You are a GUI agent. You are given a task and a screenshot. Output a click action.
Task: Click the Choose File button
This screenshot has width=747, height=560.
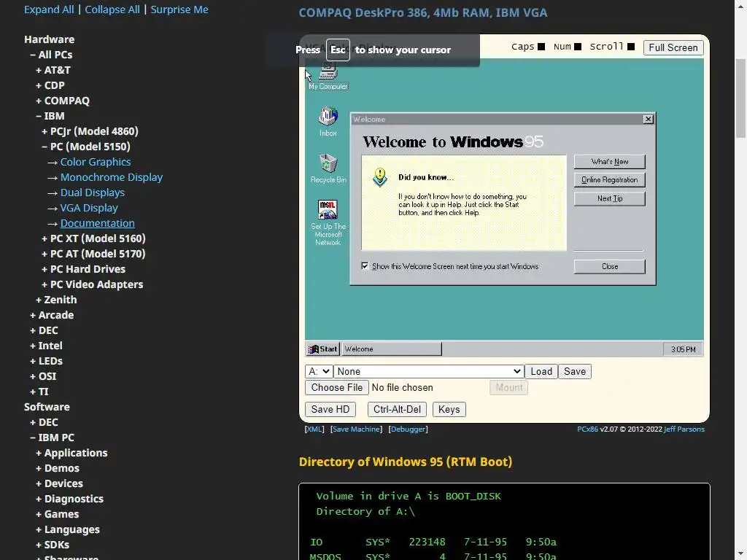pyautogui.click(x=337, y=388)
